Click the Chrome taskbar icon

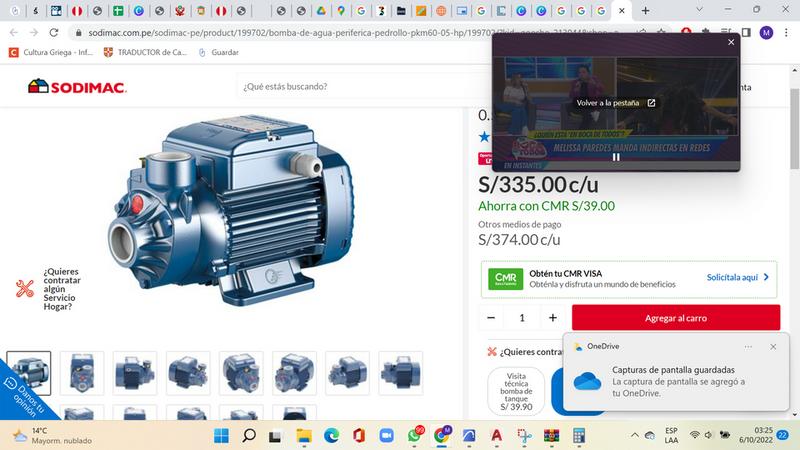coord(441,436)
